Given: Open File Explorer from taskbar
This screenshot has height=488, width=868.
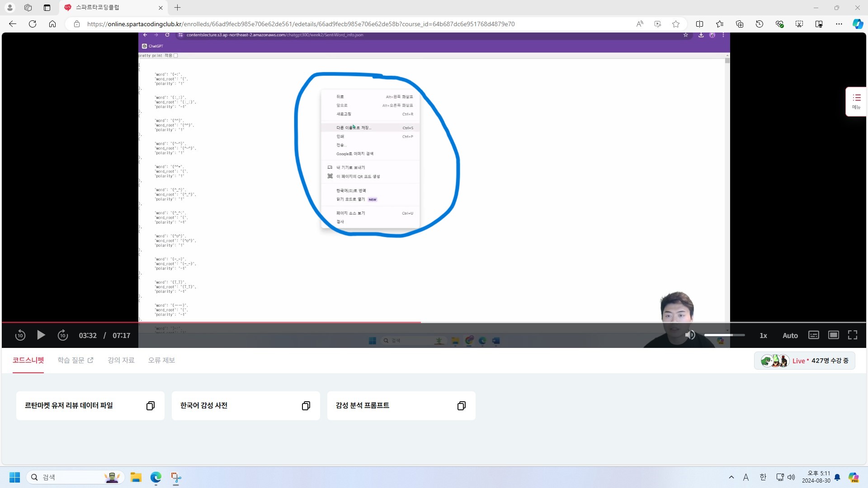Looking at the screenshot, I should (136, 477).
